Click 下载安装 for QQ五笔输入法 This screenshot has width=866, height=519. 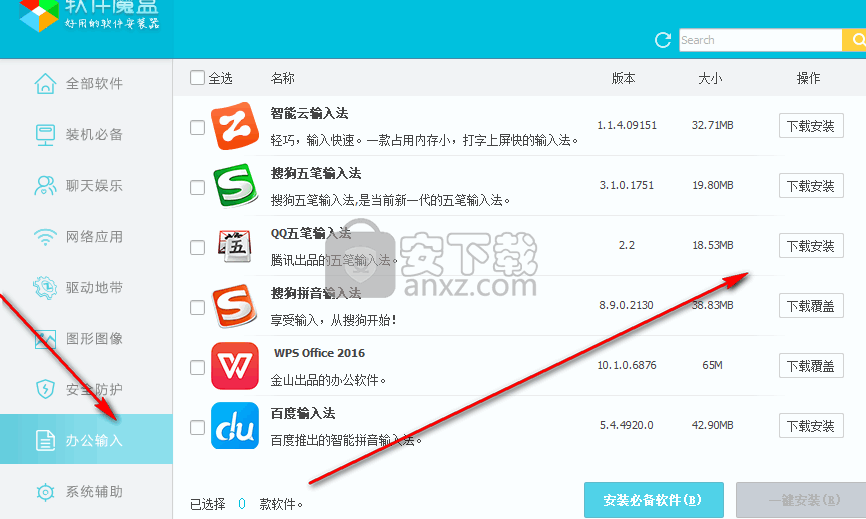click(x=811, y=246)
